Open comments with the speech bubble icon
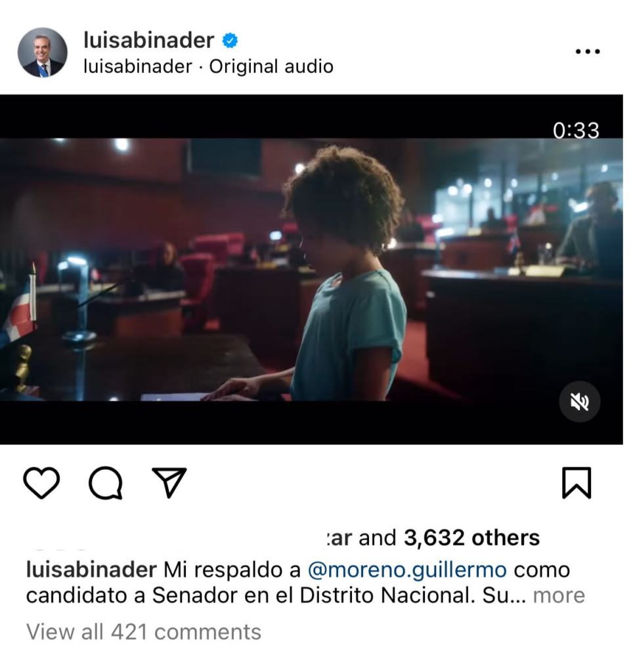Image resolution: width=631 pixels, height=672 pixels. 106,483
